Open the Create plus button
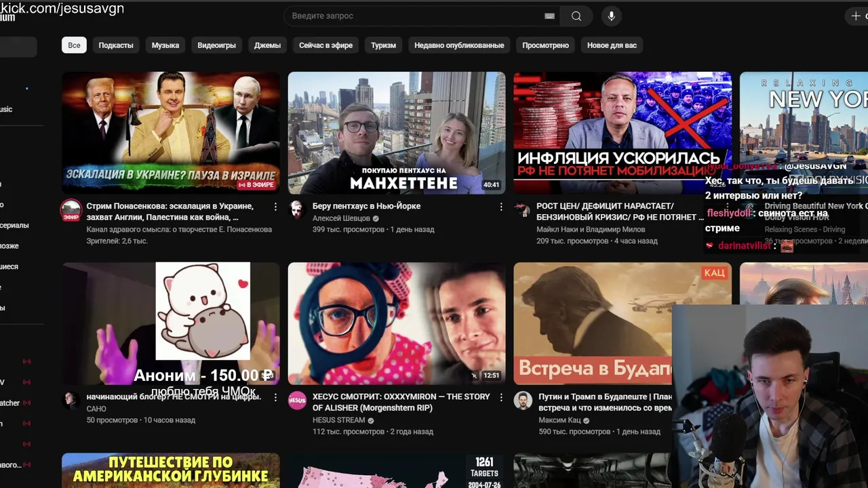This screenshot has width=868, height=488. [856, 16]
